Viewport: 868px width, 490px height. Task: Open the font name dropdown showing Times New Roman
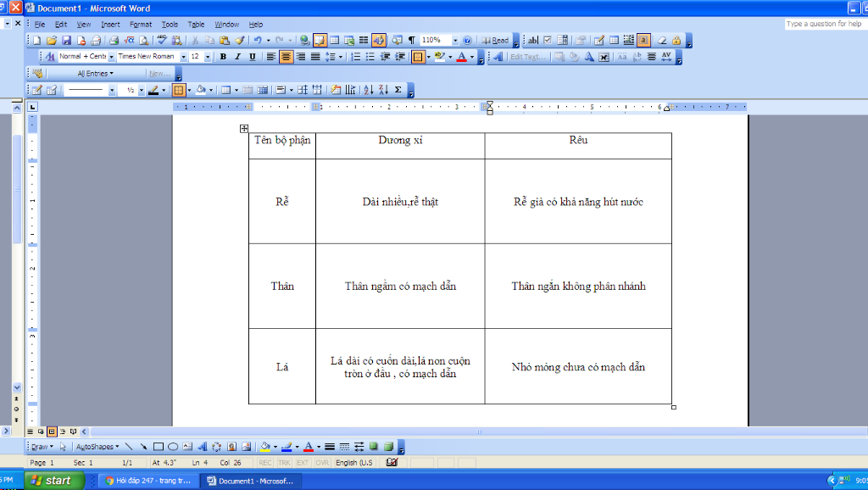click(147, 57)
